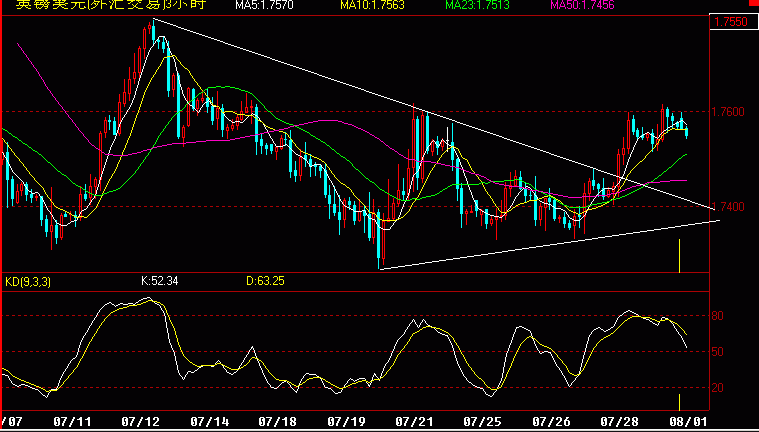Click the magenta MA50:1.7456 label
This screenshot has width=759, height=432.
pos(583,5)
